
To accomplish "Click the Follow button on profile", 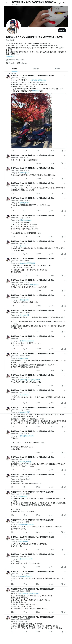I will pyautogui.click(x=62, y=30).
